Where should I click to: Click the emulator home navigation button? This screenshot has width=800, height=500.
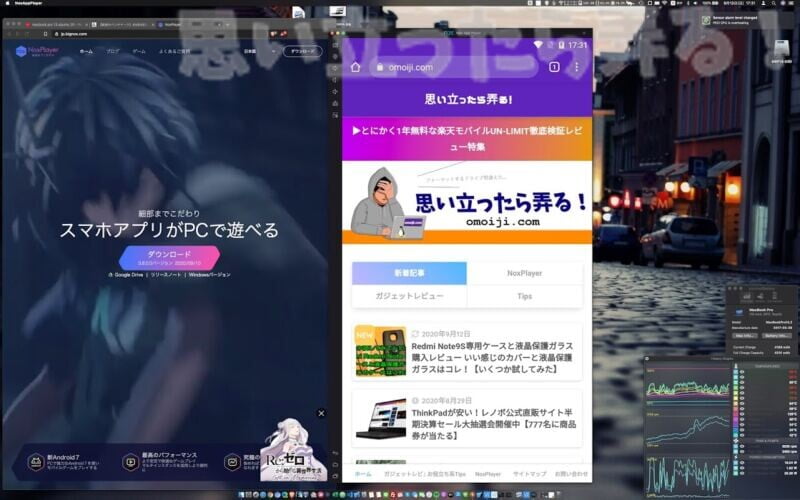pyautogui.click(x=335, y=465)
